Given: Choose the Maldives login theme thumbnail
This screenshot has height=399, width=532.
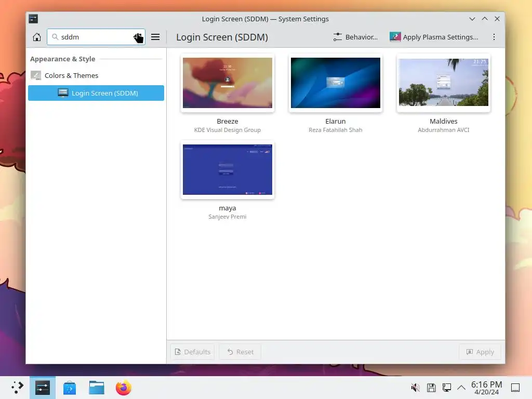Looking at the screenshot, I should coord(444,83).
